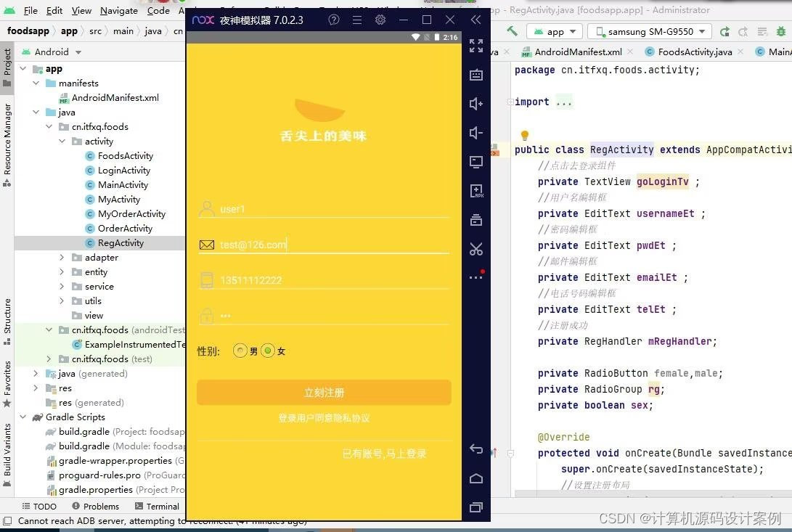The height and width of the screenshot is (532, 792).
Task: Open the TODO tool window tab
Action: coord(39,506)
